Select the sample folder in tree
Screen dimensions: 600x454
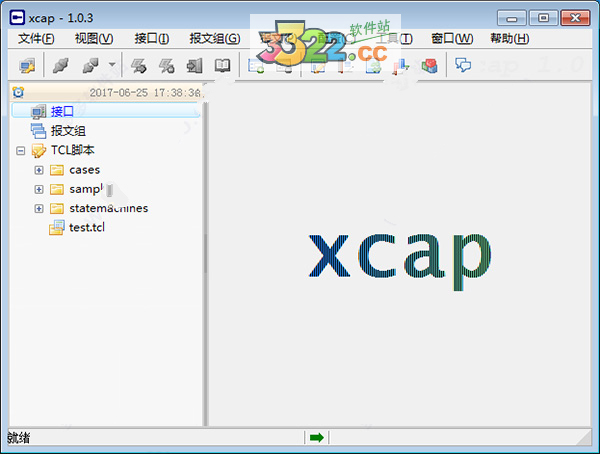86,189
